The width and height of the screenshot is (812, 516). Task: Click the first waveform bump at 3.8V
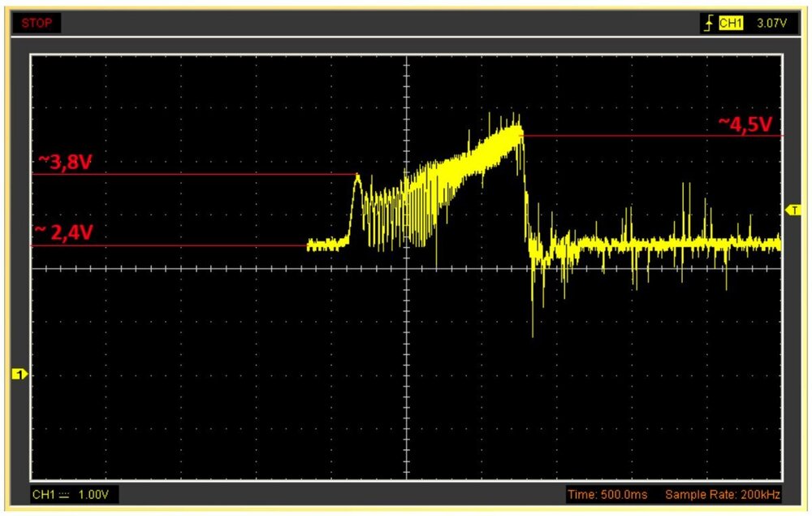click(356, 176)
